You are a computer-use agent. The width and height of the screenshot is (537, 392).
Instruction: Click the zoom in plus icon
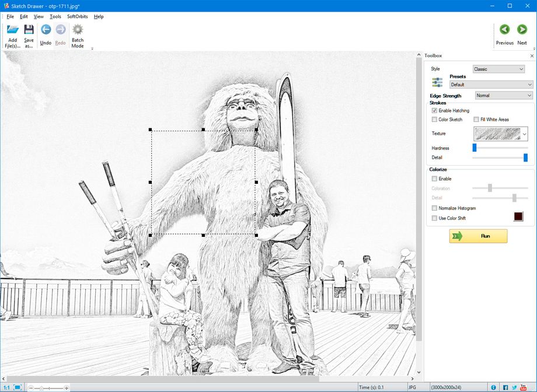tap(67, 388)
